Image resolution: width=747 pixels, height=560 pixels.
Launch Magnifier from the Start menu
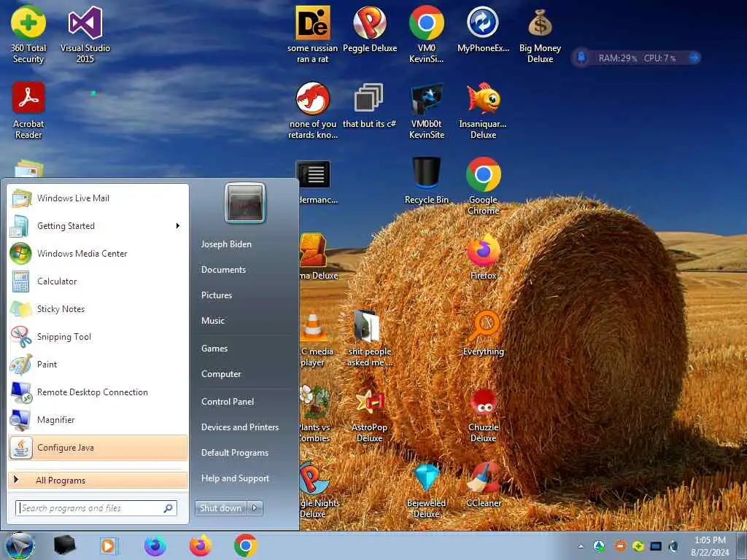coord(98,419)
